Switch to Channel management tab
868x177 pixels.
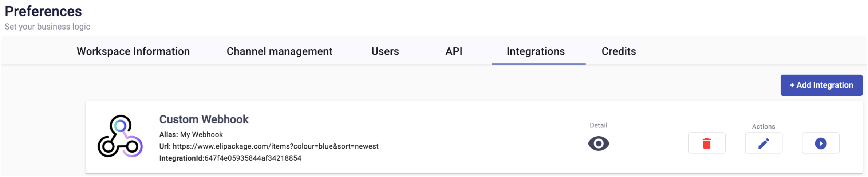click(279, 51)
